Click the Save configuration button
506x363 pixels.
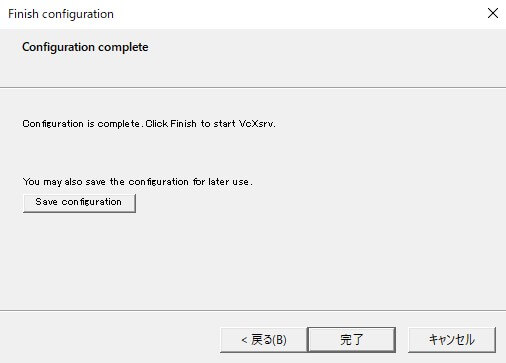click(79, 203)
